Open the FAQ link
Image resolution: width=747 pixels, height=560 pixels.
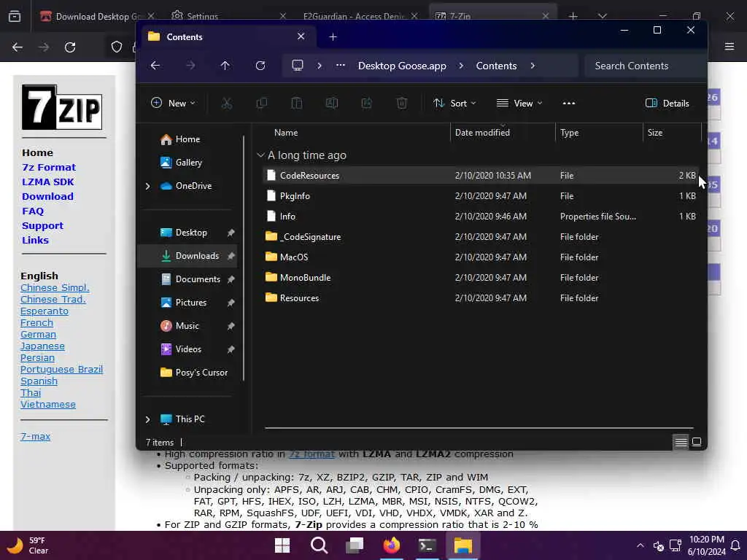(33, 211)
